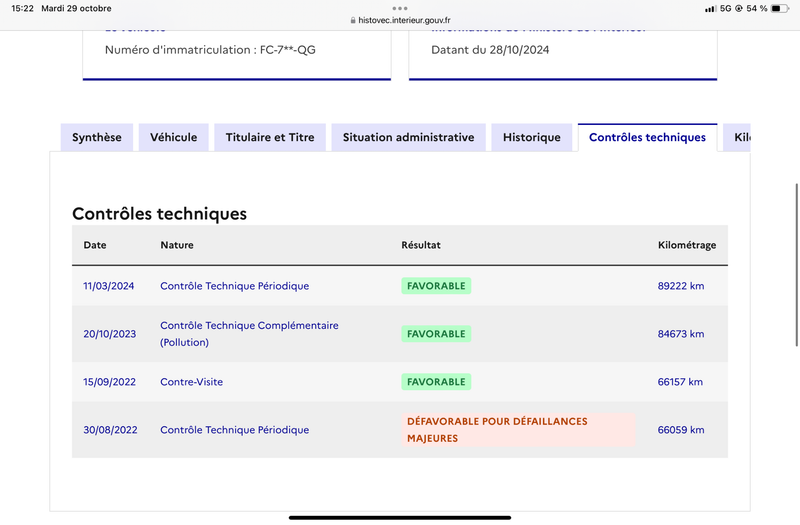Click the FAVORABLE badge for 20/10/2023
The image size is (800, 525).
(x=436, y=334)
